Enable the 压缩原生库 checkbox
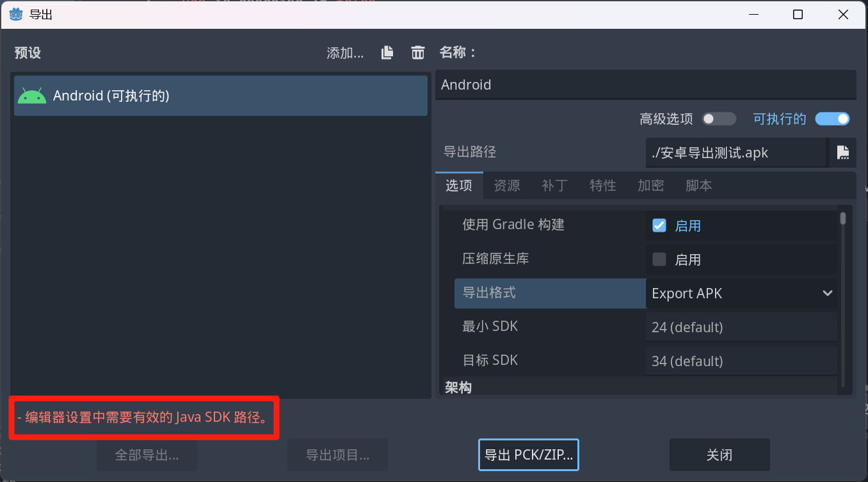Viewport: 868px width, 482px height. coord(659,259)
